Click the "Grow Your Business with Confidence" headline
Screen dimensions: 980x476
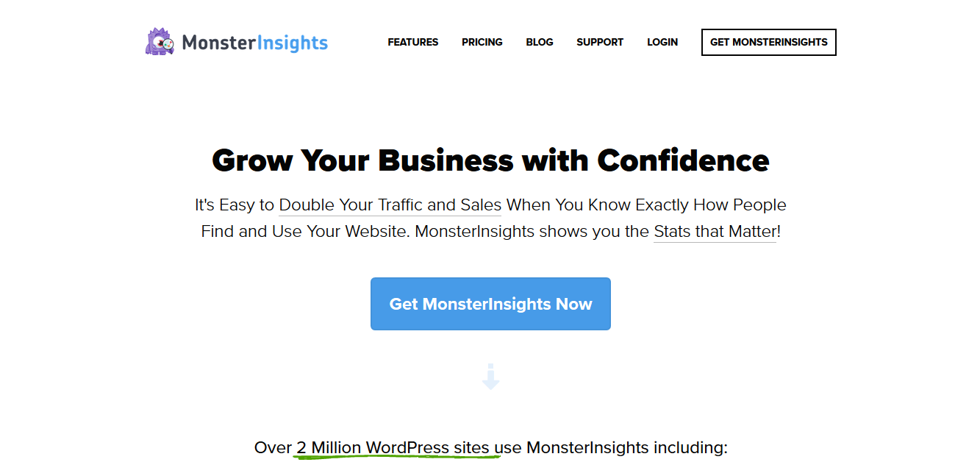tap(490, 160)
